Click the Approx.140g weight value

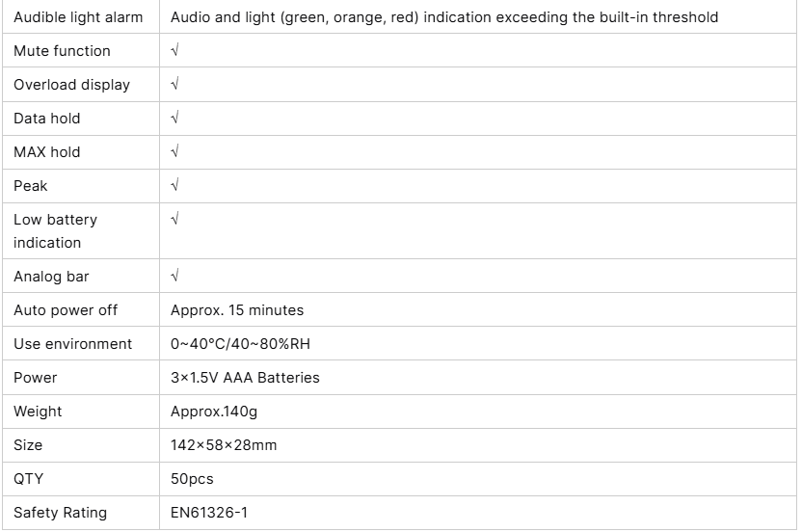(x=214, y=412)
